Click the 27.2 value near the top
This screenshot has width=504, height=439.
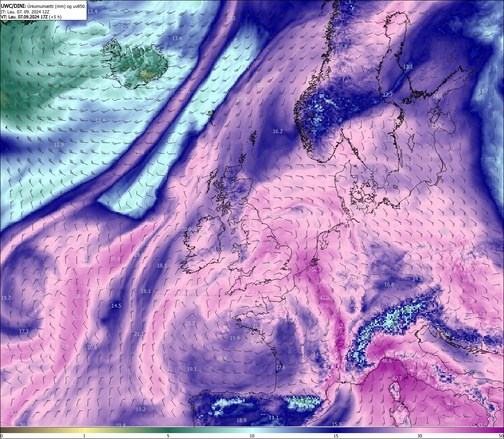click(x=231, y=19)
